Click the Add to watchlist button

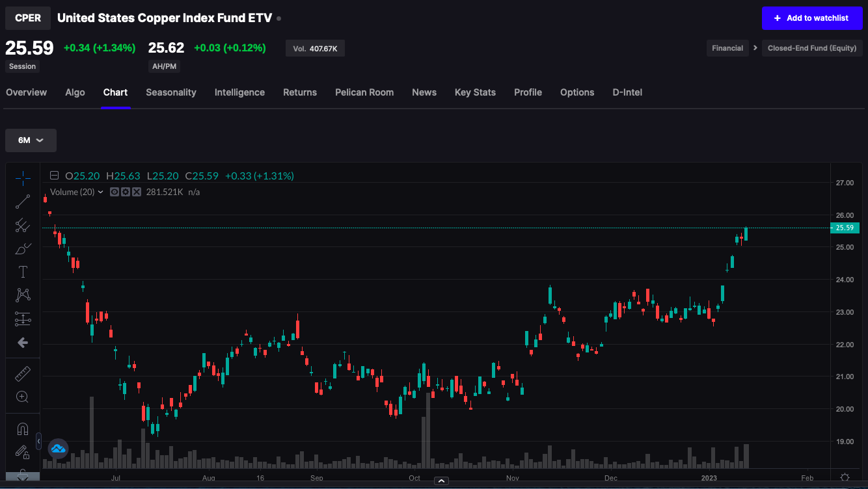(811, 18)
